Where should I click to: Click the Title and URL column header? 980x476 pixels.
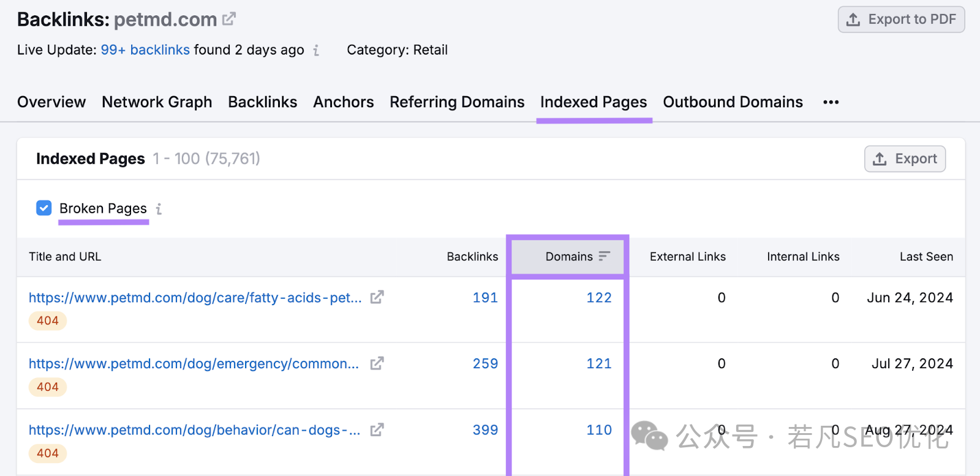(x=65, y=257)
